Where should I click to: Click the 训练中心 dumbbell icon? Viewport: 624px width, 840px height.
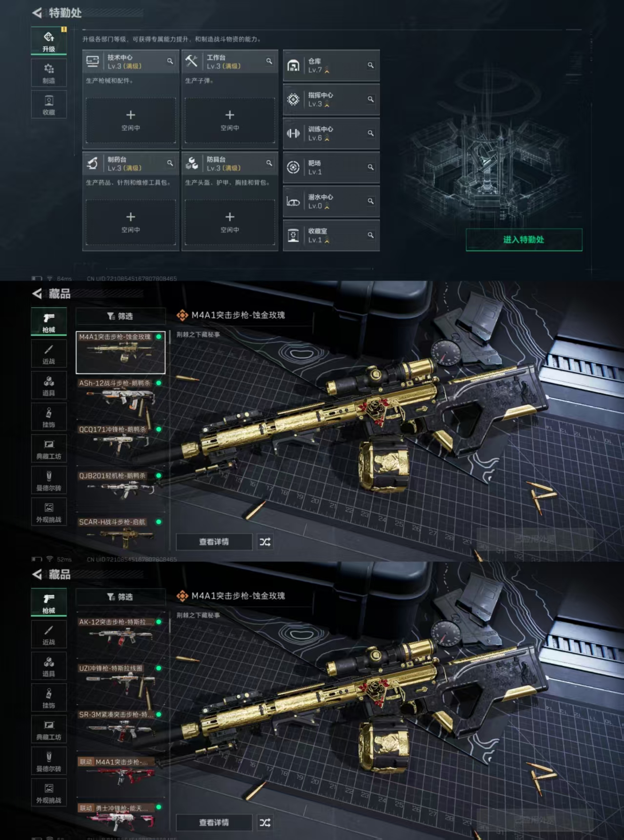(293, 133)
